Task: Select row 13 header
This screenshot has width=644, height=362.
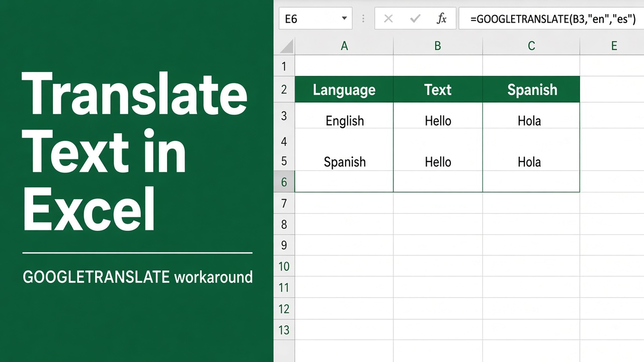Action: [x=284, y=330]
